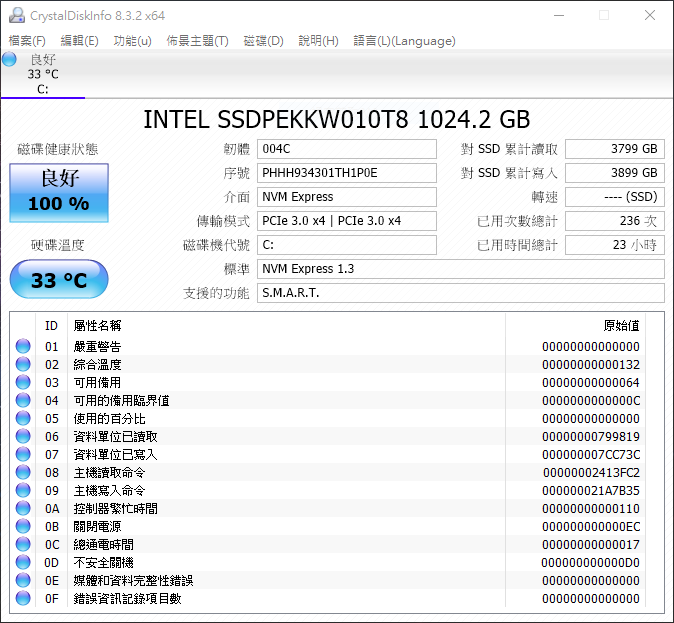Click the drive model title INTEL SSDPEKKW010T8 1024.2 GB
Image resolution: width=674 pixels, height=623 pixels.
(x=337, y=120)
